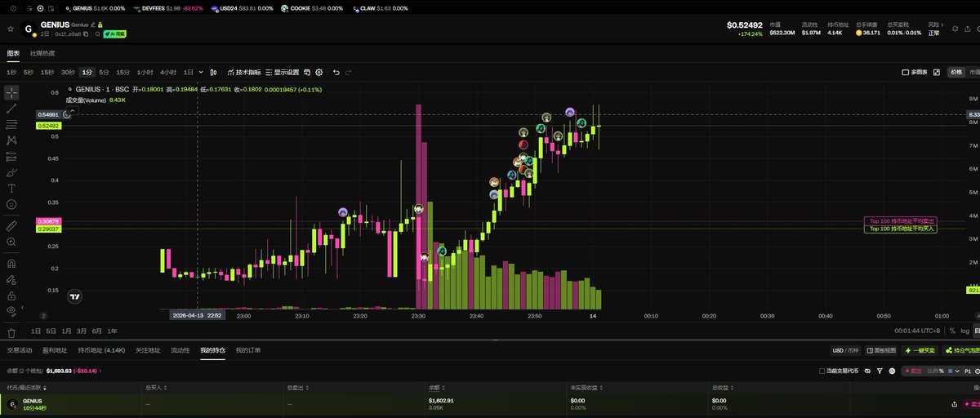Undo last chart action
This screenshot has width=980, height=418.
(336, 72)
